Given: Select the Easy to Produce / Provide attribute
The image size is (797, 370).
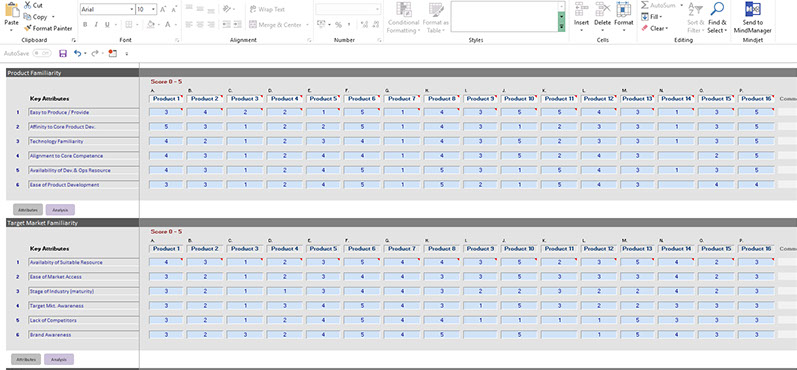Looking at the screenshot, I should coord(83,112).
